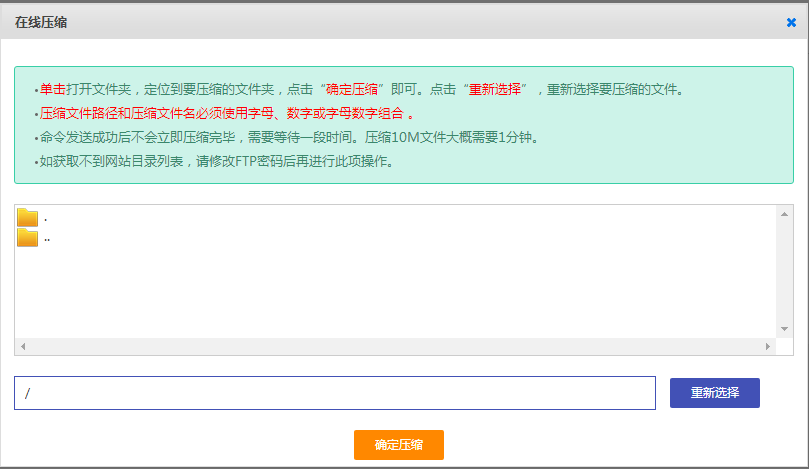The width and height of the screenshot is (809, 469).
Task: Open the double-dot parent folder icon
Action: coord(27,238)
